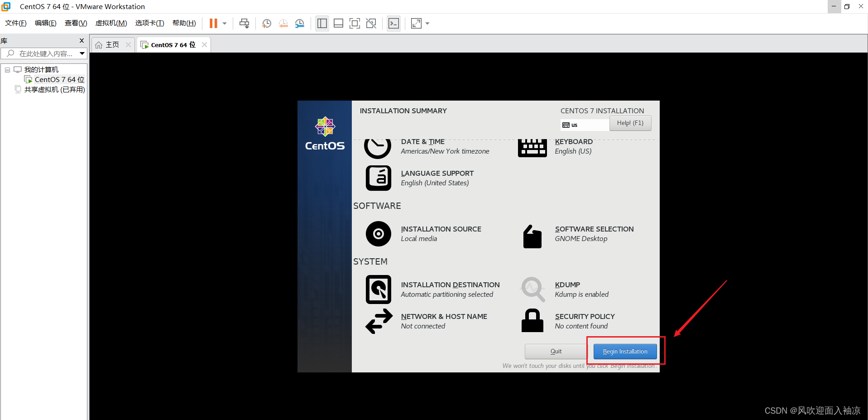Viewport: 868px width, 420px height.
Task: Open the 虚拟机(M) menu
Action: pyautogui.click(x=111, y=23)
